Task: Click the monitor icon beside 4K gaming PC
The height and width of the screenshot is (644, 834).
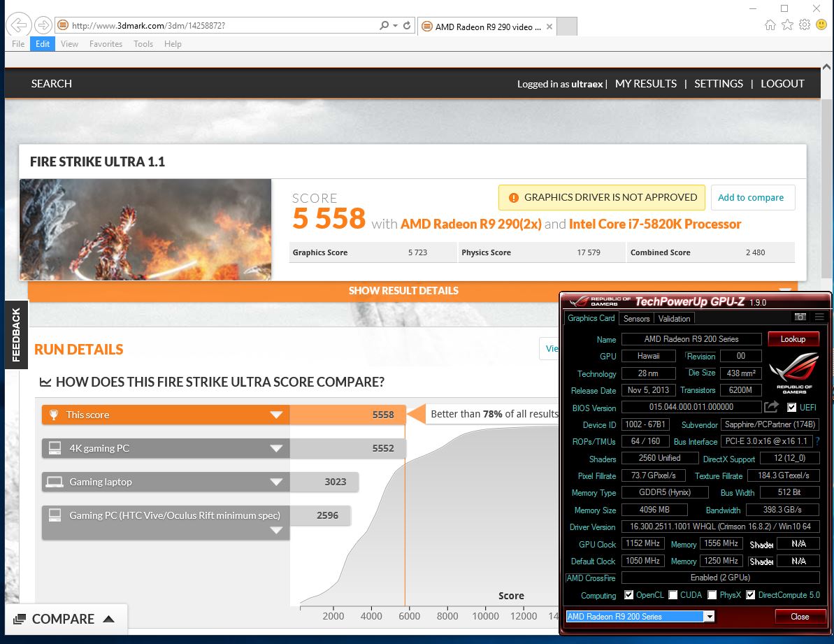Action: [x=55, y=448]
